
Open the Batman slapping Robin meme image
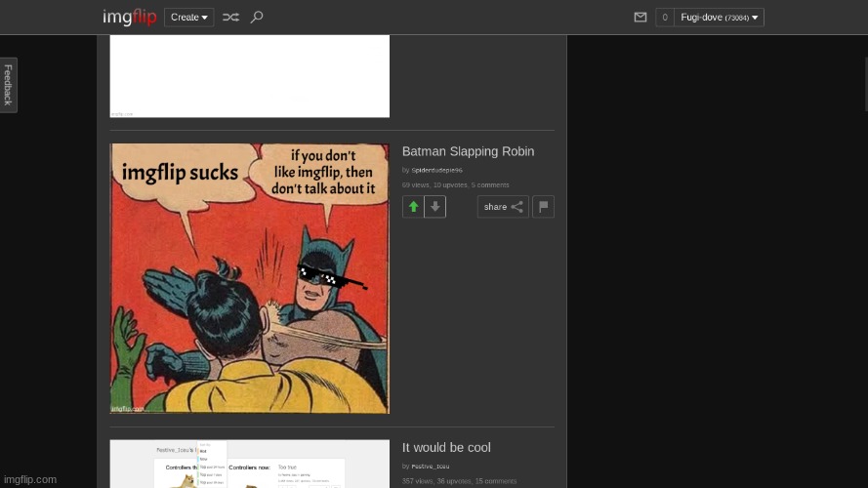point(250,278)
